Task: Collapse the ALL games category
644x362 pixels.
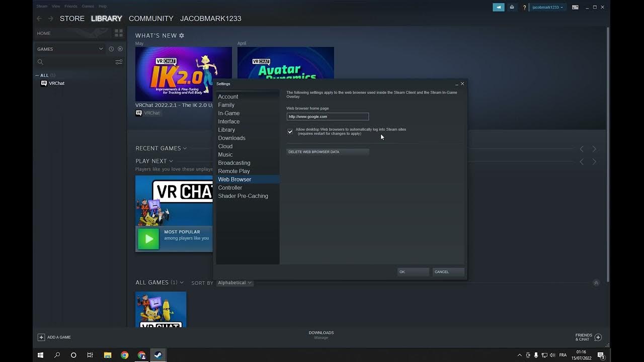Action: click(37, 75)
